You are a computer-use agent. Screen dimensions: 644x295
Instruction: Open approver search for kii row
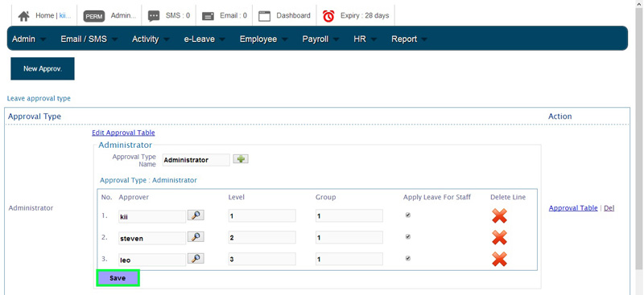pos(196,215)
